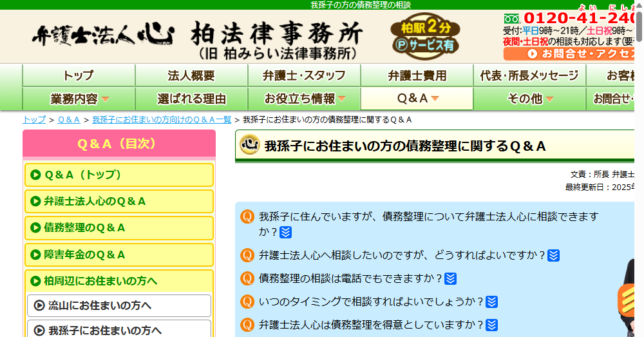Click the orange Q icon beside 我孫子に住んでいますが question
Screen dimensions: 644x337
(x=247, y=217)
